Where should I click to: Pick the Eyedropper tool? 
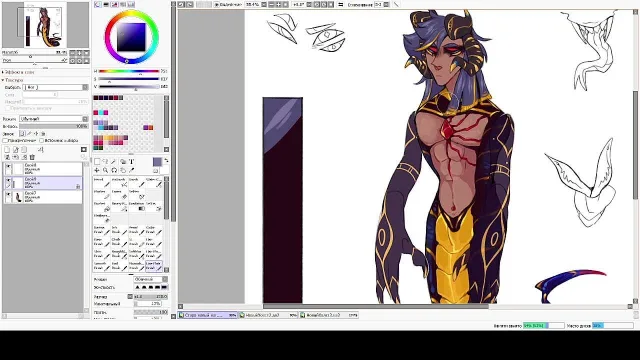pos(132,170)
